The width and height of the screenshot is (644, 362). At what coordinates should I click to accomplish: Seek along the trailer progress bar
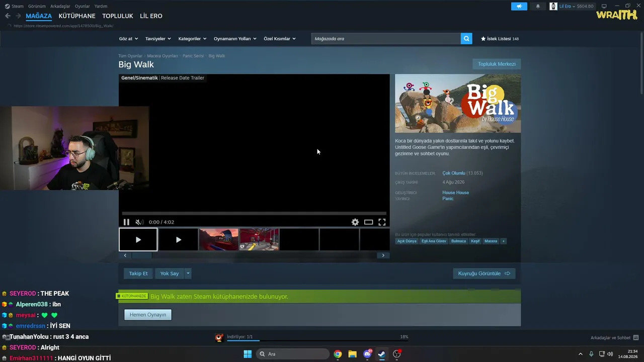[254, 214]
